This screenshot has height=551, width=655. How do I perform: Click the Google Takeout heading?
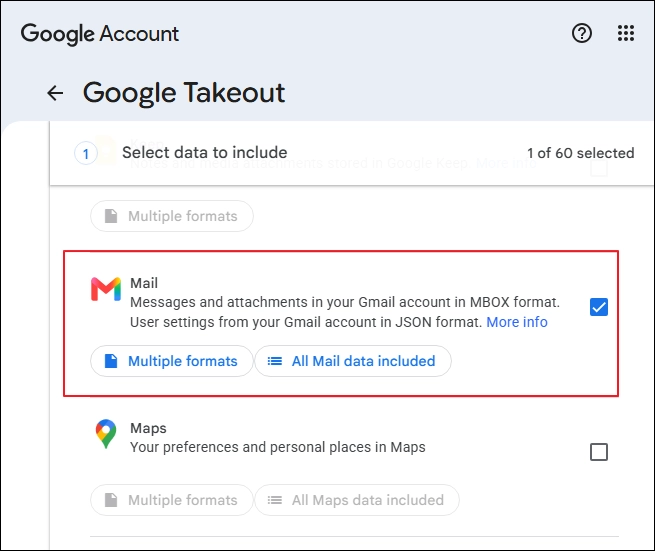coord(184,93)
